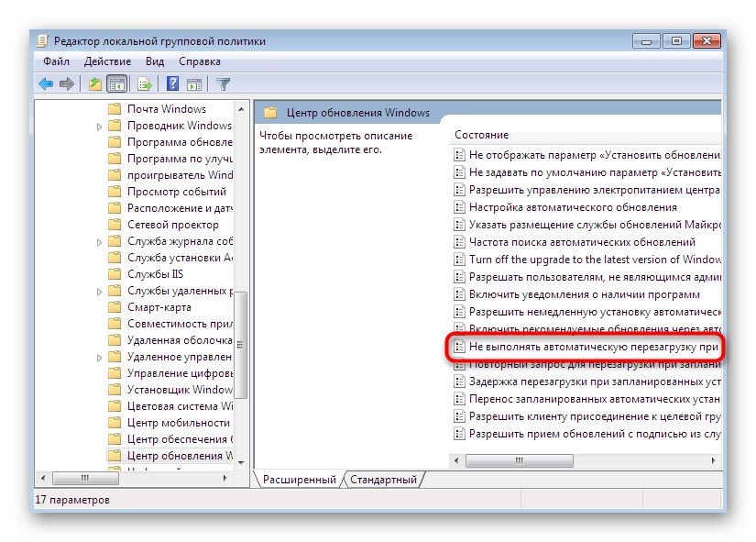Click the Back arrow toolbar icon
This screenshot has width=756, height=542.
pos(46,84)
